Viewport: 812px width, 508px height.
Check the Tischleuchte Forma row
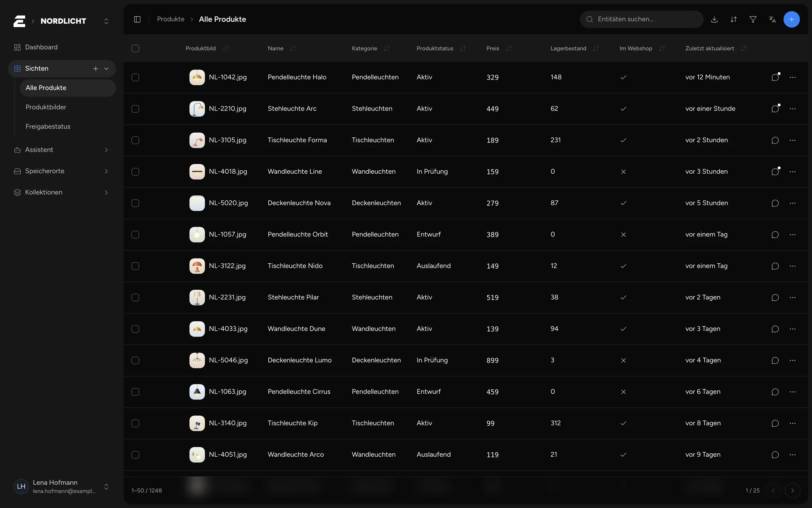[x=135, y=140]
